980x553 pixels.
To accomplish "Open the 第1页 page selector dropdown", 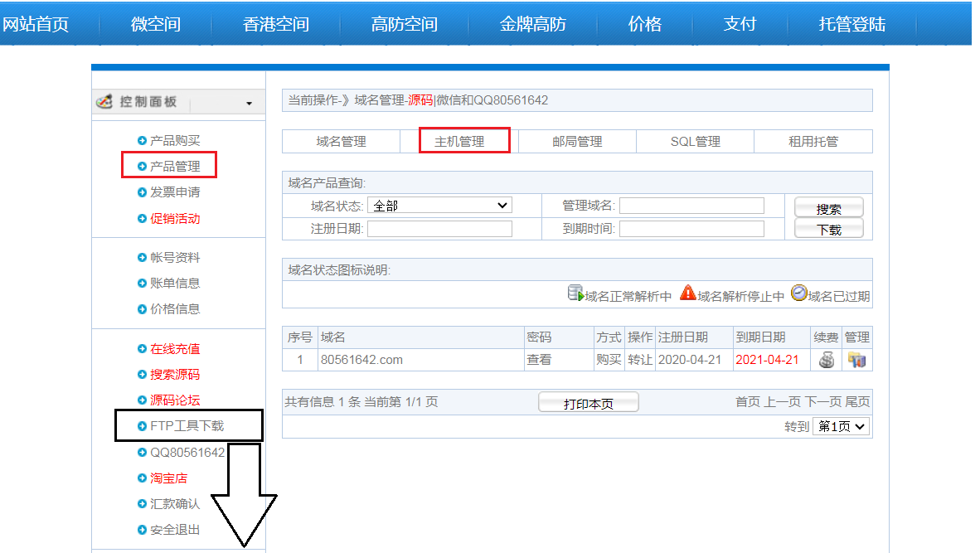I will pyautogui.click(x=841, y=426).
